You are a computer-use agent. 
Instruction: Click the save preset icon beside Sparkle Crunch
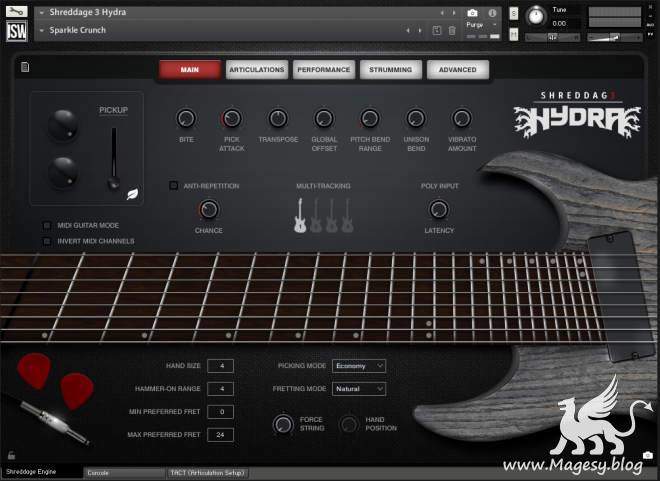436,30
